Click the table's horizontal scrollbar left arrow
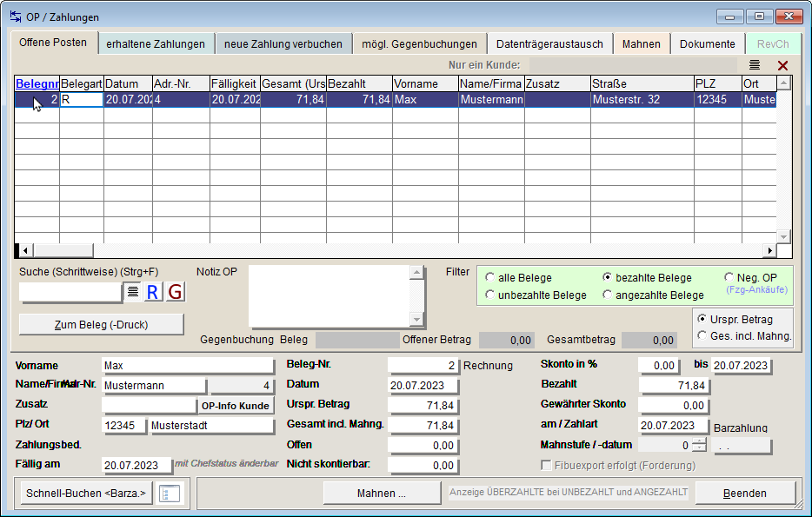812x517 pixels. 25,250
